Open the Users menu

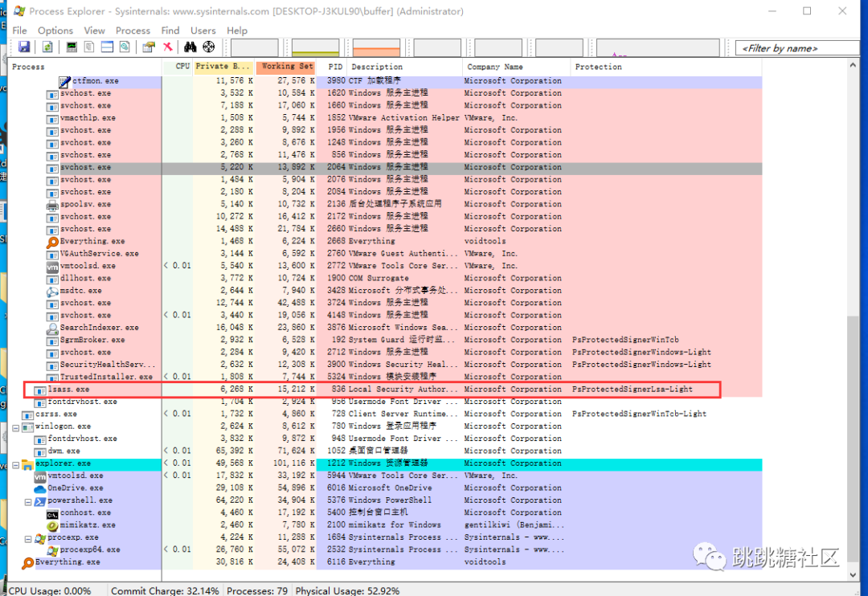click(x=203, y=31)
